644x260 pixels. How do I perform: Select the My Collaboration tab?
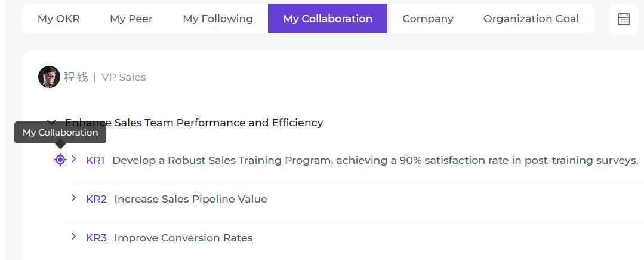tap(328, 19)
